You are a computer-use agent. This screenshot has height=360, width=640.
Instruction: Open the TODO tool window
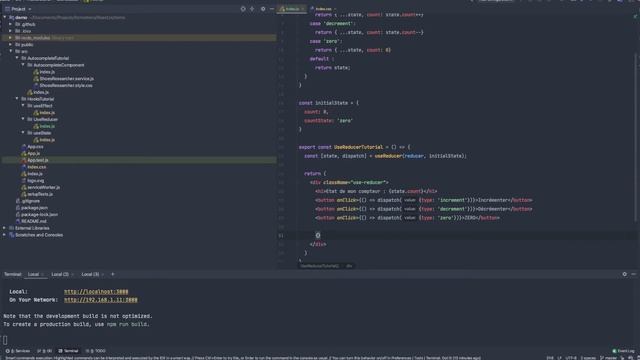click(x=96, y=351)
